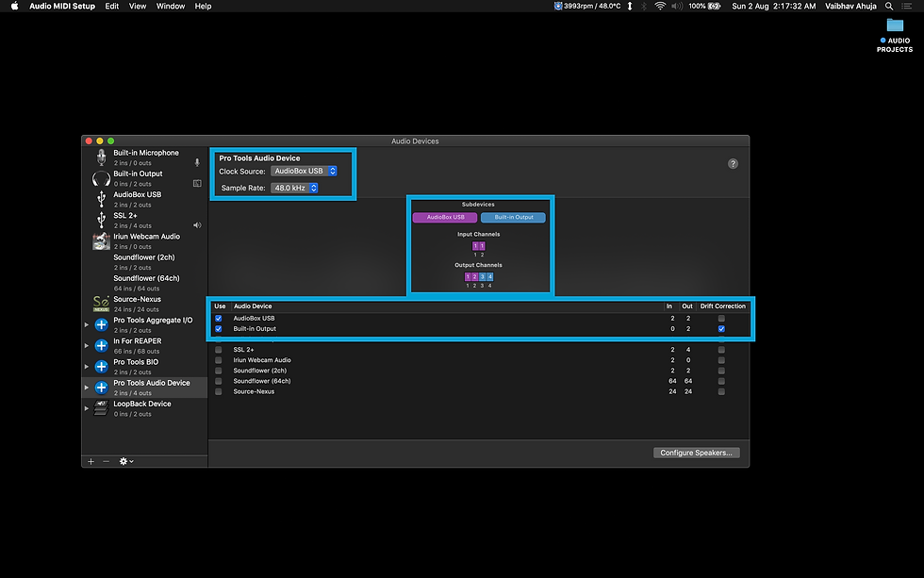Enable Use checkbox for Soundflower (2ch)

coord(219,371)
